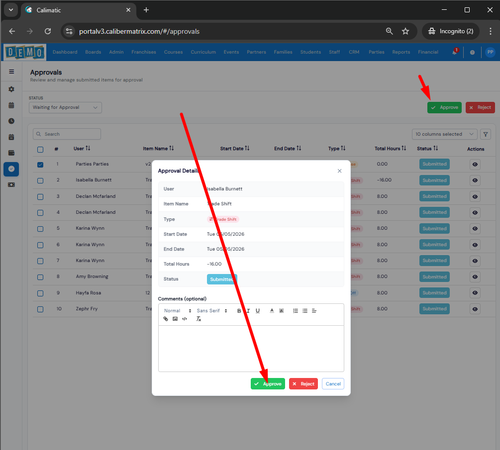Screen dimensions: 500x450
Task: Check the row 3 Declan Mcfarland checkbox
Action: (x=40, y=197)
